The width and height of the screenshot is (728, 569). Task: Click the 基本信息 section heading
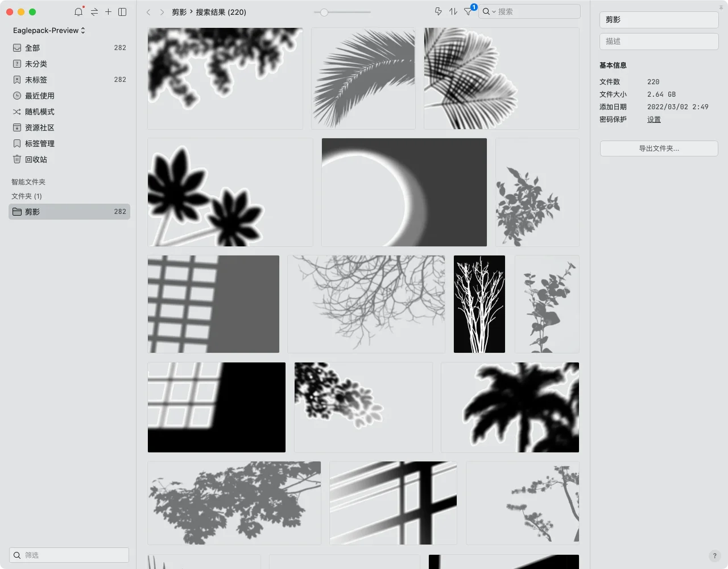click(613, 65)
